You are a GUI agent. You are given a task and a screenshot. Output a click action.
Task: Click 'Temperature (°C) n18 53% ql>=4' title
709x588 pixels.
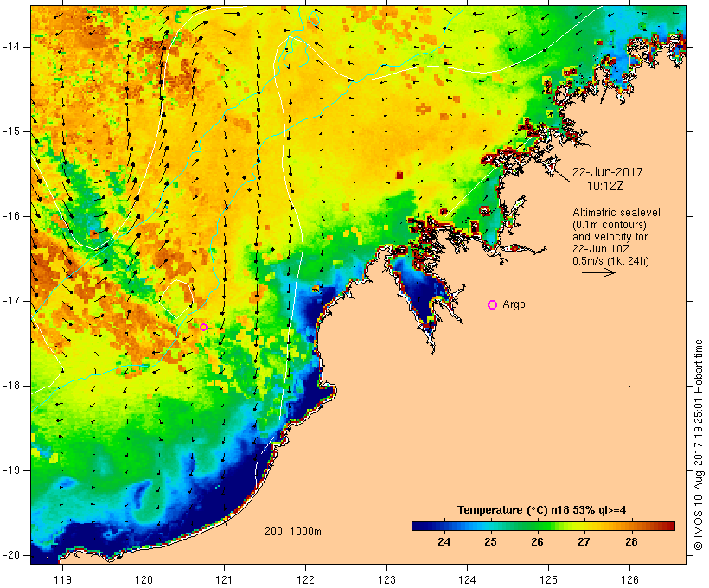tap(542, 510)
